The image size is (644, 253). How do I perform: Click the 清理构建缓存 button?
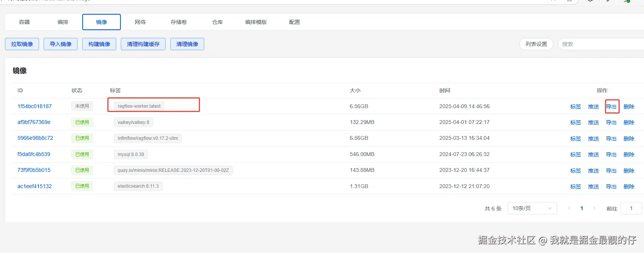click(x=143, y=44)
